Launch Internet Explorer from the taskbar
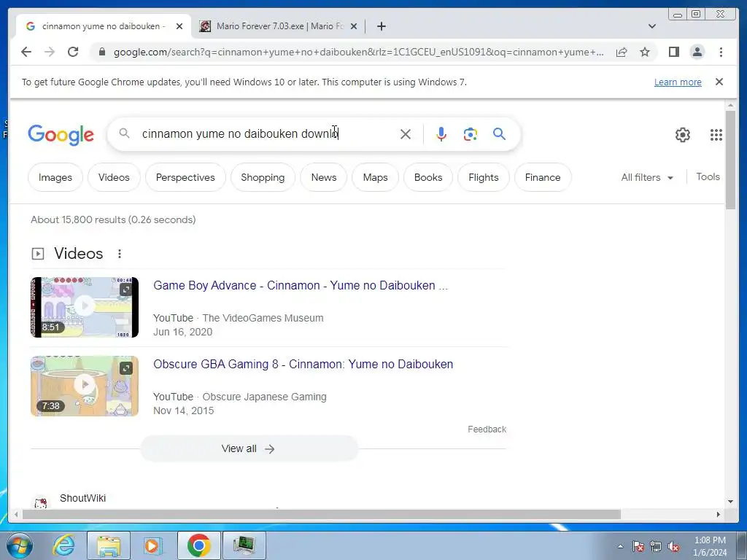The height and width of the screenshot is (560, 747). click(64, 545)
